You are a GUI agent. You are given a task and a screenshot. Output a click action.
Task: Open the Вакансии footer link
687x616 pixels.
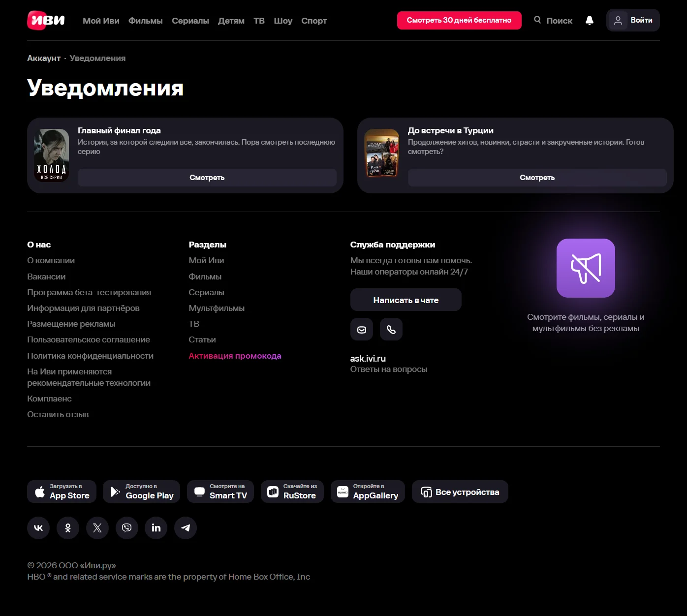[x=46, y=277]
